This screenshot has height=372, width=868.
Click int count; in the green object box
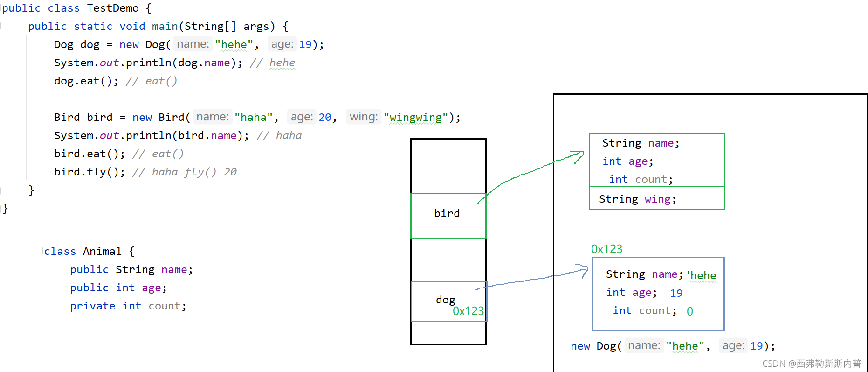pos(641,179)
